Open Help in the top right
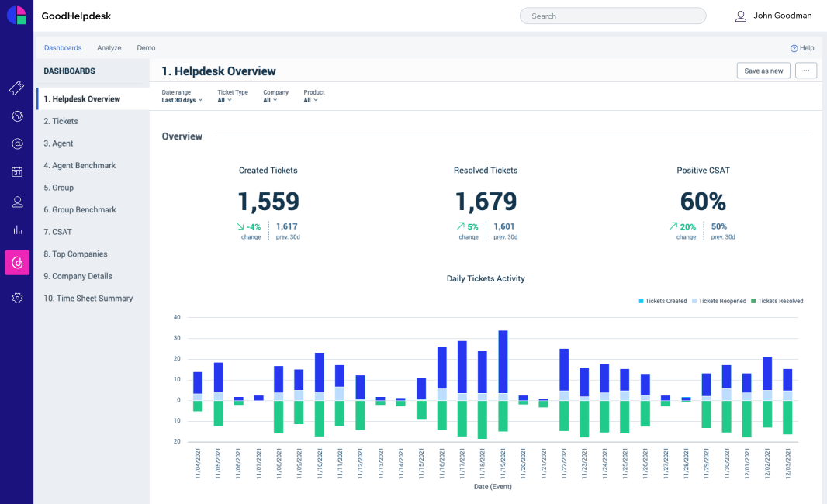 tap(802, 47)
